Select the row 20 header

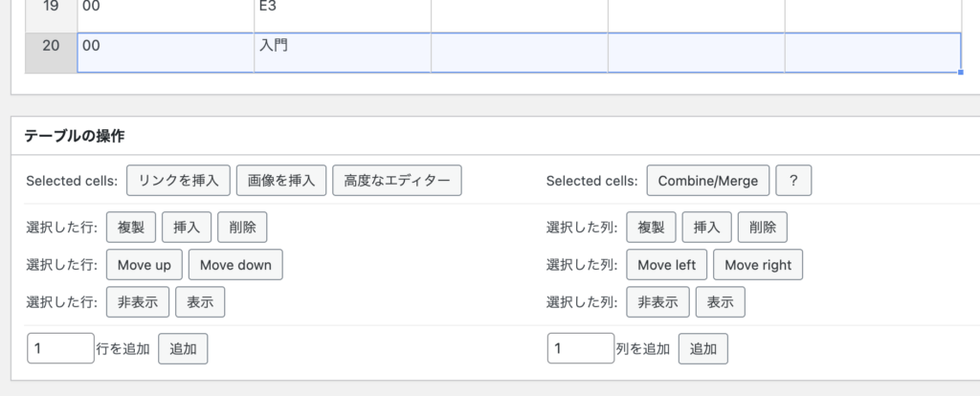pos(51,54)
